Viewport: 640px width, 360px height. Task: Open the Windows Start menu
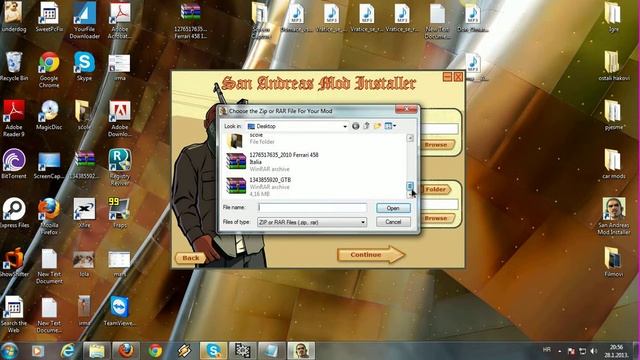point(9,351)
